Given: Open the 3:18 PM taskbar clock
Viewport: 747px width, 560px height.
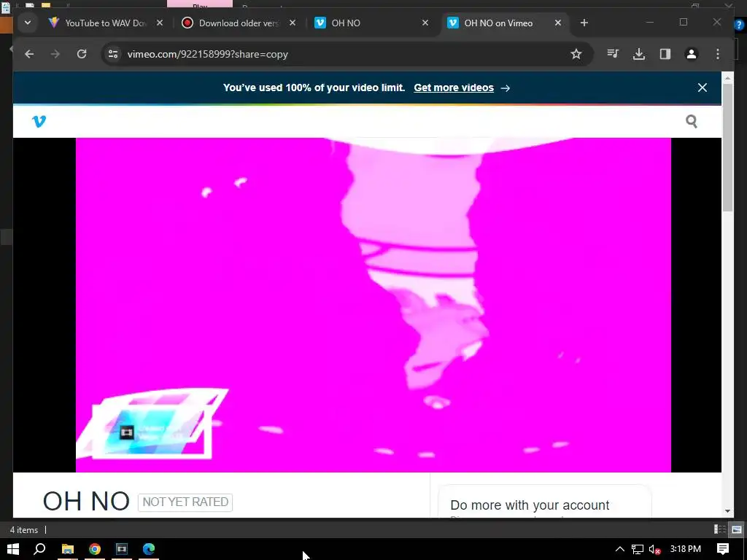Looking at the screenshot, I should click(686, 549).
